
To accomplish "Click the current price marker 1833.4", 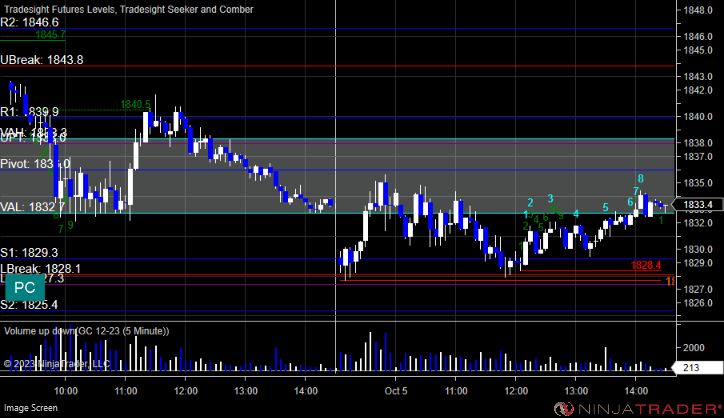I will coord(698,205).
